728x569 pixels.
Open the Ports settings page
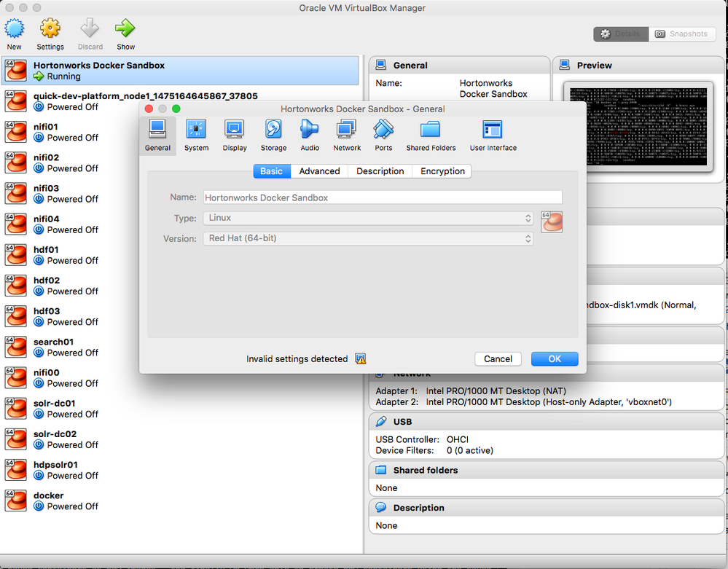coord(383,135)
